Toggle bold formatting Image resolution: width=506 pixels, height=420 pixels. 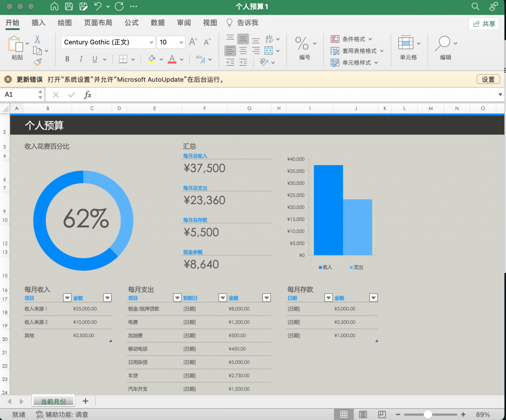click(67, 59)
